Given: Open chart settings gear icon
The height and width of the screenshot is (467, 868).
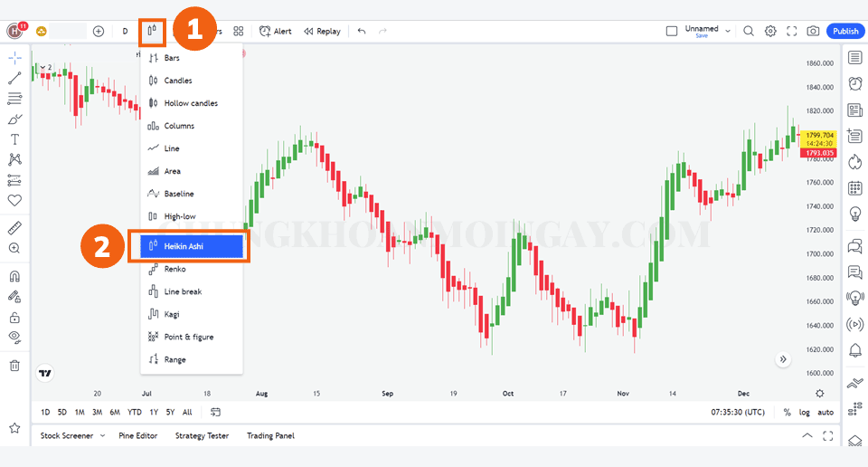Looking at the screenshot, I should [770, 31].
